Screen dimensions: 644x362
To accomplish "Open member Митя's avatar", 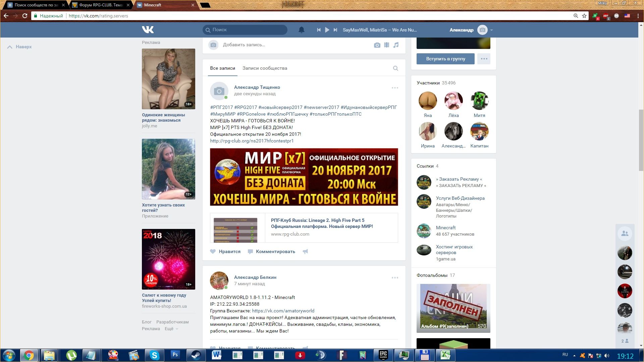I will 479,101.
